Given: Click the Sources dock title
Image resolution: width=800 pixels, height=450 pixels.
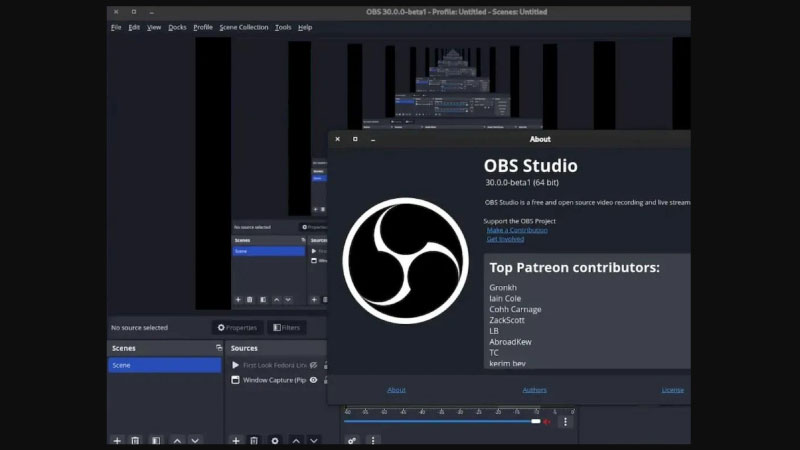Looking at the screenshot, I should click(244, 348).
